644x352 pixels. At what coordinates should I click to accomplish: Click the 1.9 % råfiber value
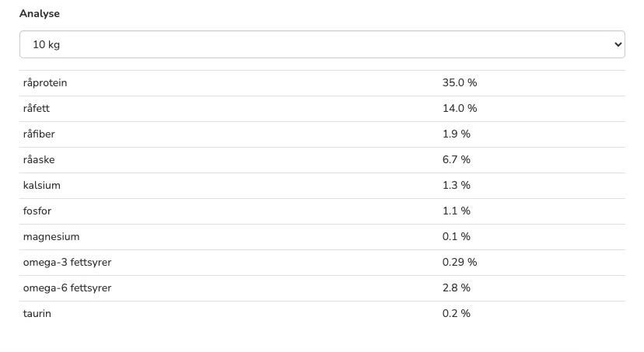click(x=457, y=134)
